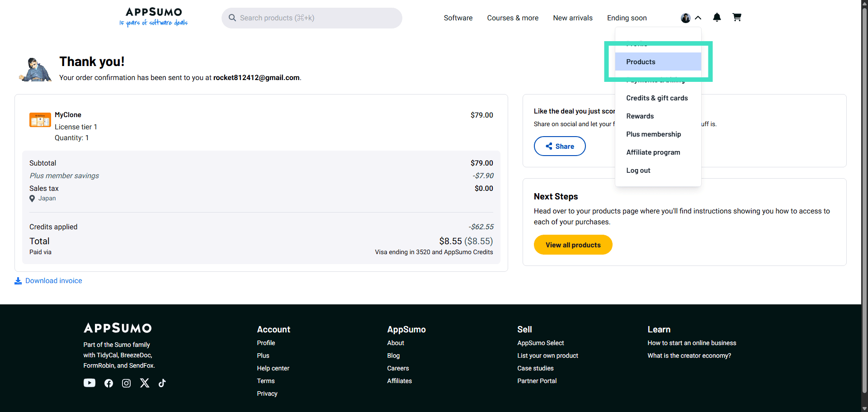Click the X (Twitter) footer icon
Viewport: 868px width, 412px height.
(145, 383)
